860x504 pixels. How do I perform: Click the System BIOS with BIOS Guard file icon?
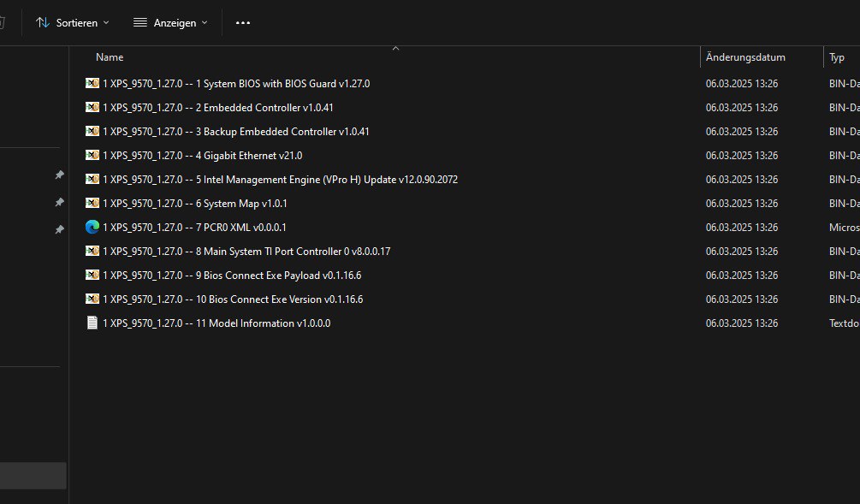(x=92, y=83)
